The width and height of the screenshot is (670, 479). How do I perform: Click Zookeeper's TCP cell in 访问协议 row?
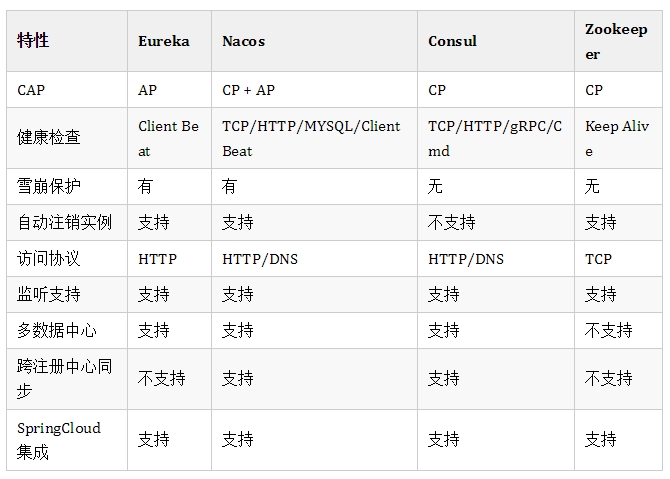pos(598,258)
